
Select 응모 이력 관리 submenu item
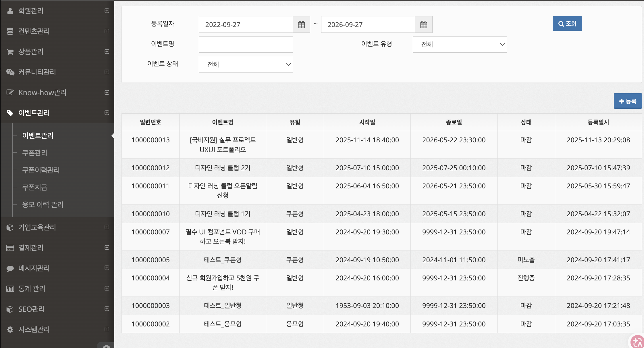[43, 204]
